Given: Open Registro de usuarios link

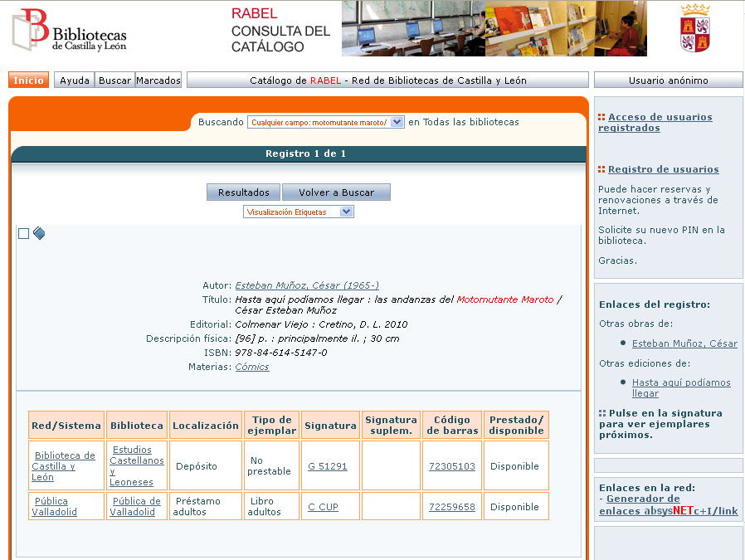Looking at the screenshot, I should [x=663, y=169].
